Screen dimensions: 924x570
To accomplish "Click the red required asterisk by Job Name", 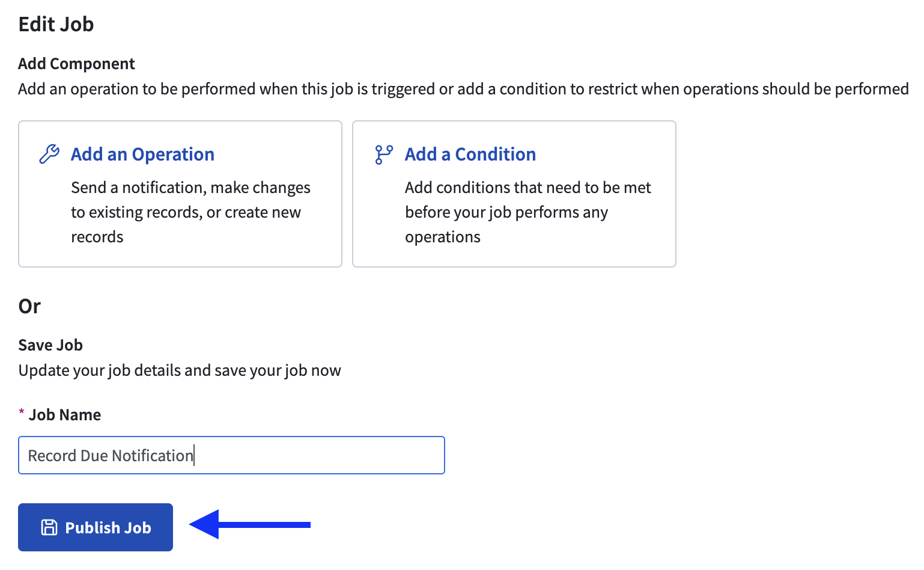I will point(22,412).
